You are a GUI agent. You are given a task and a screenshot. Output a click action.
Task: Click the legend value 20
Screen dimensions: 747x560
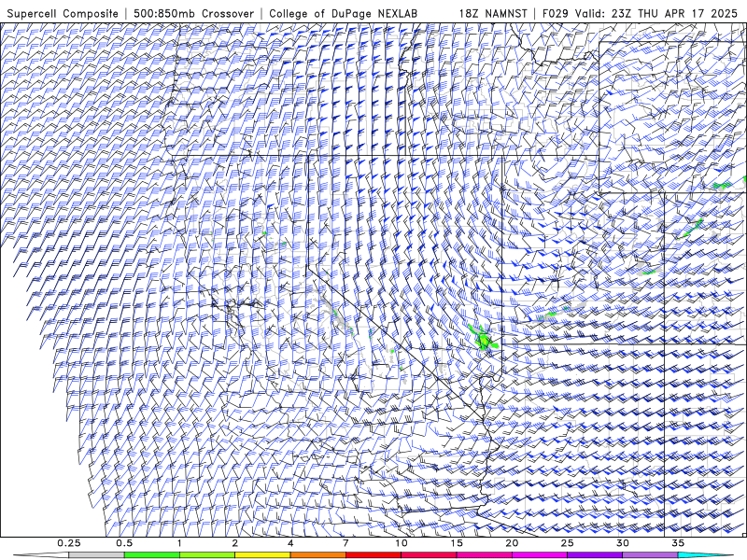512,543
